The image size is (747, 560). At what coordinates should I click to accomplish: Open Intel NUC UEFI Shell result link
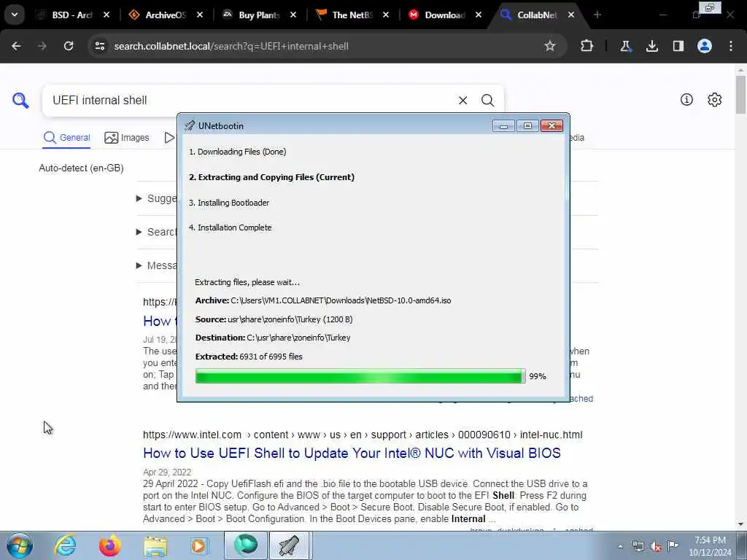click(352, 453)
